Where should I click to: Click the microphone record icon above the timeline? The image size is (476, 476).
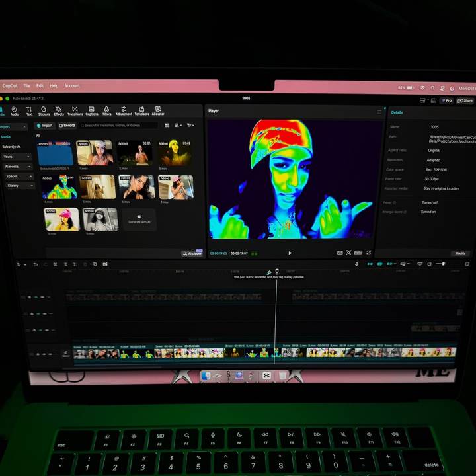357,264
